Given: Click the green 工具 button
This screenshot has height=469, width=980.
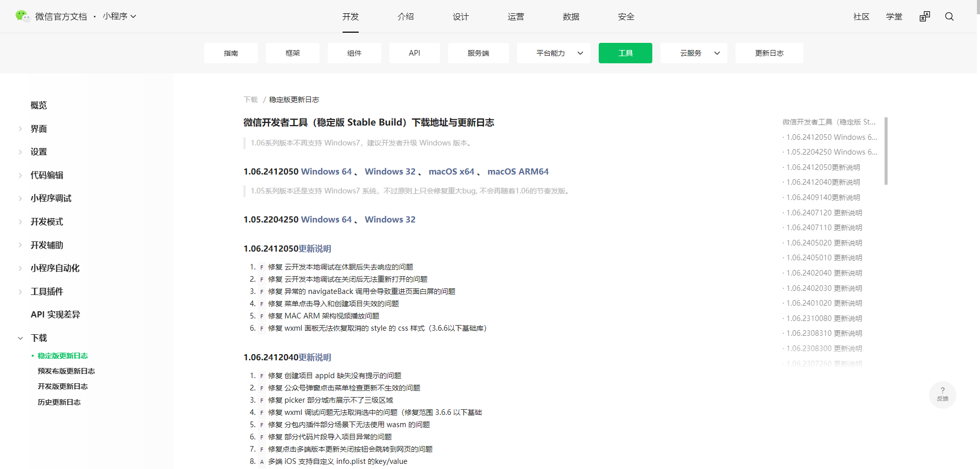Looking at the screenshot, I should 625,53.
